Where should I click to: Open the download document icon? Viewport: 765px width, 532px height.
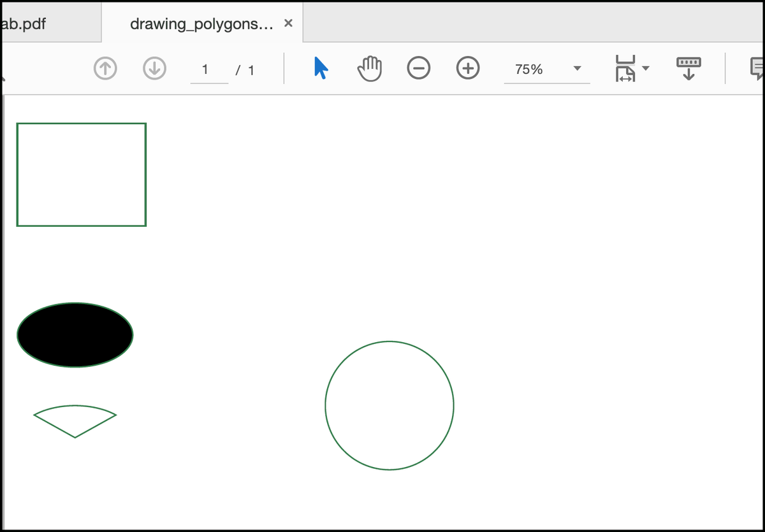point(687,68)
